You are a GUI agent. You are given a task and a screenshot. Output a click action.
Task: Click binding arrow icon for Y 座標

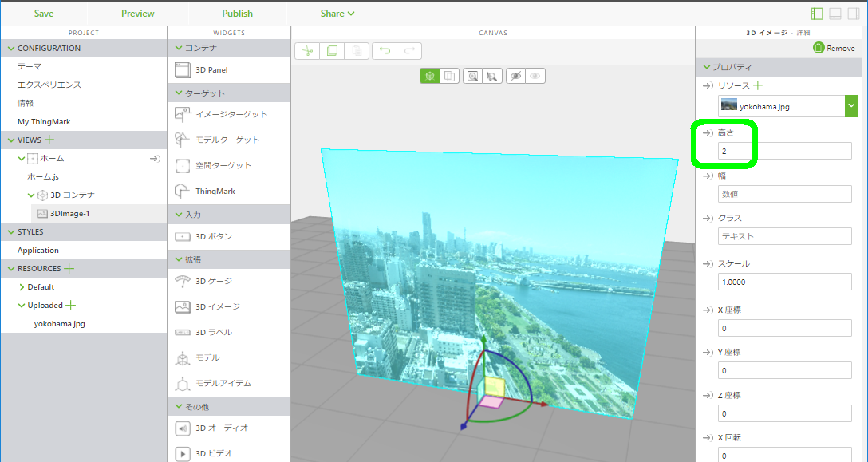pos(708,353)
